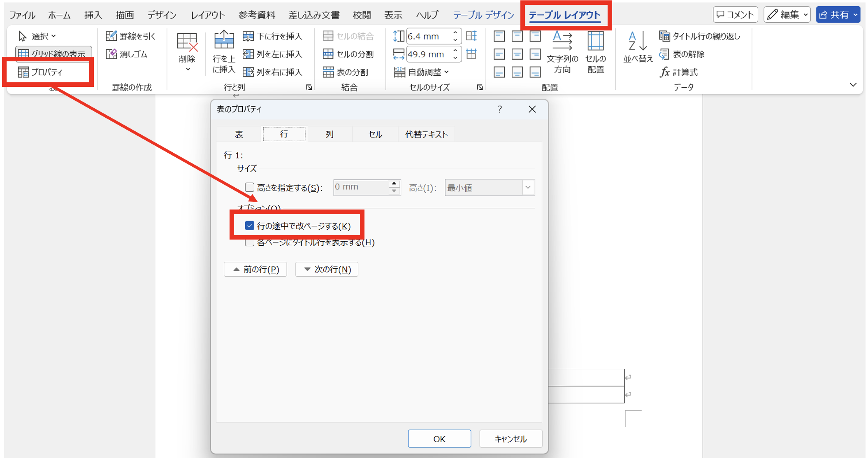Uncheck allow row to break across pages

249,226
